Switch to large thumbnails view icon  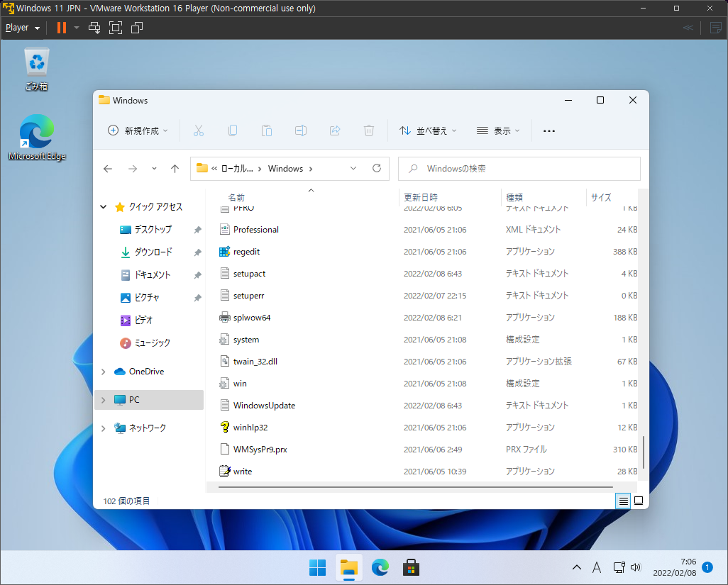639,501
